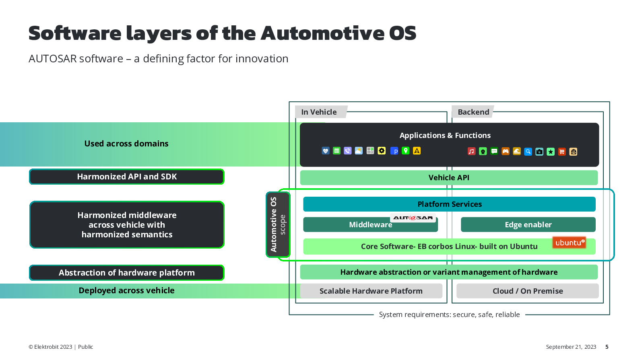Click the yellow navigation arrow app icon
The height and width of the screenshot is (362, 644).
[417, 151]
